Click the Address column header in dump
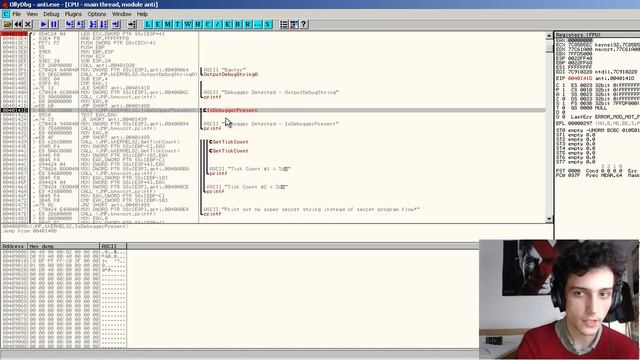Screen dimensions: 640x360 pyautogui.click(x=14, y=246)
